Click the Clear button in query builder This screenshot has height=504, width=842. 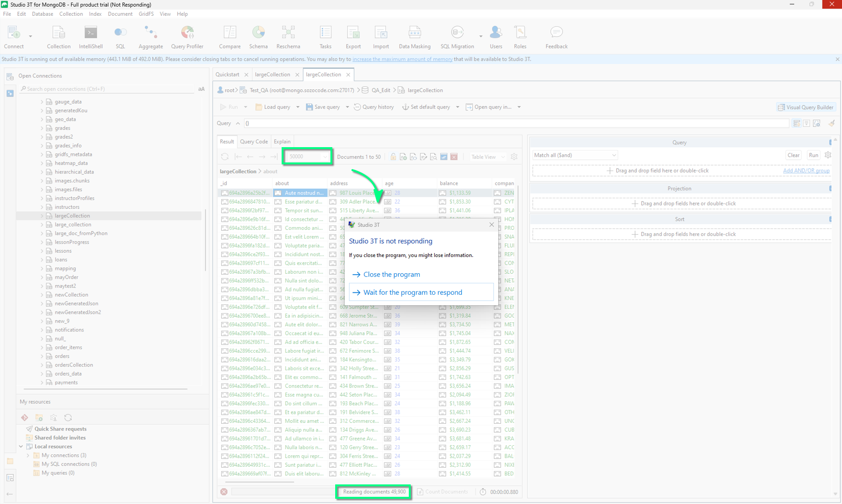[x=793, y=155]
